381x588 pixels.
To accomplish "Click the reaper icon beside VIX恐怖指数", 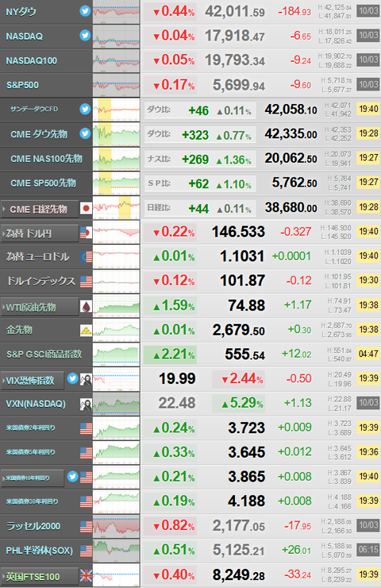I will click(86, 380).
